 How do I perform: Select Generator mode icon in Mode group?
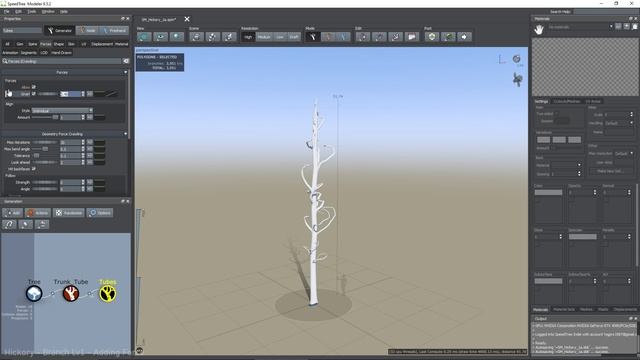(x=313, y=37)
